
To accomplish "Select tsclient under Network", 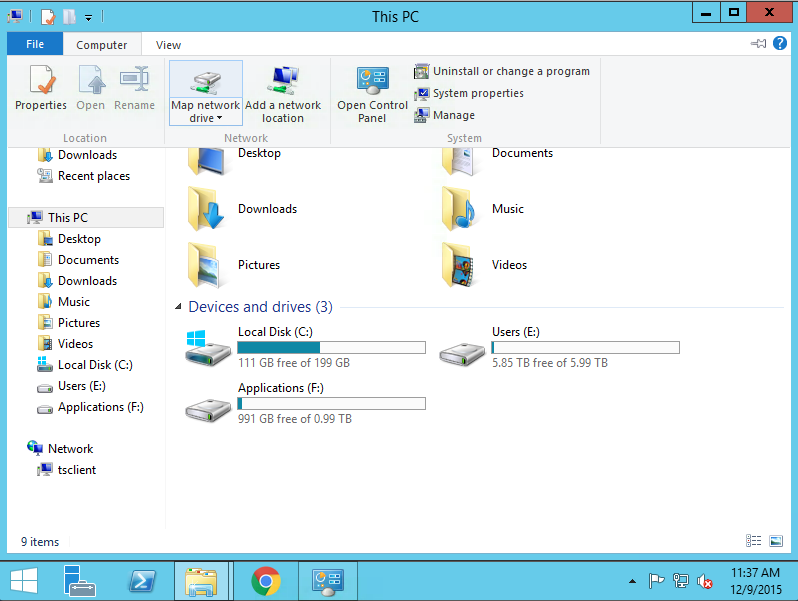I will [x=67, y=470].
